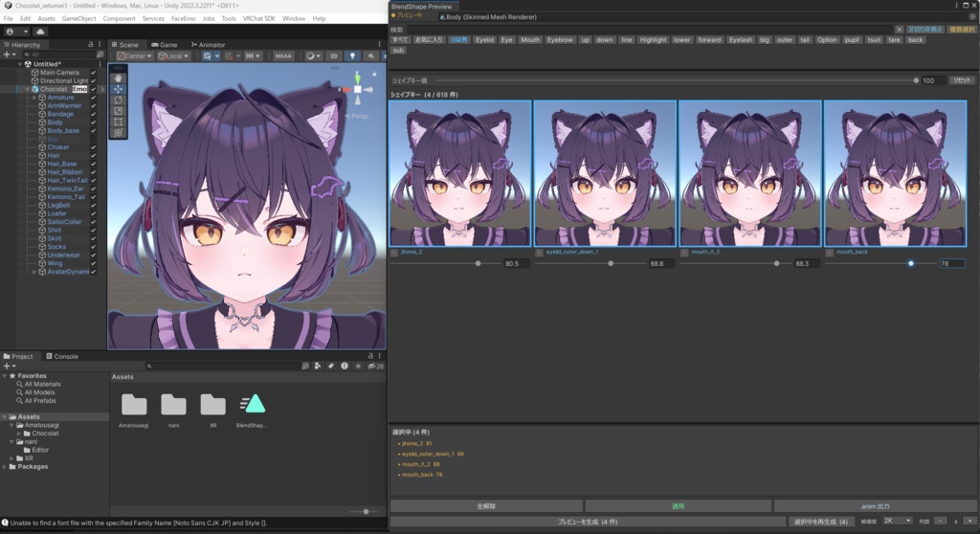Screen dimensions: 980x534
Task: Open the Amatousagi folder in Assets
Action: tap(134, 405)
